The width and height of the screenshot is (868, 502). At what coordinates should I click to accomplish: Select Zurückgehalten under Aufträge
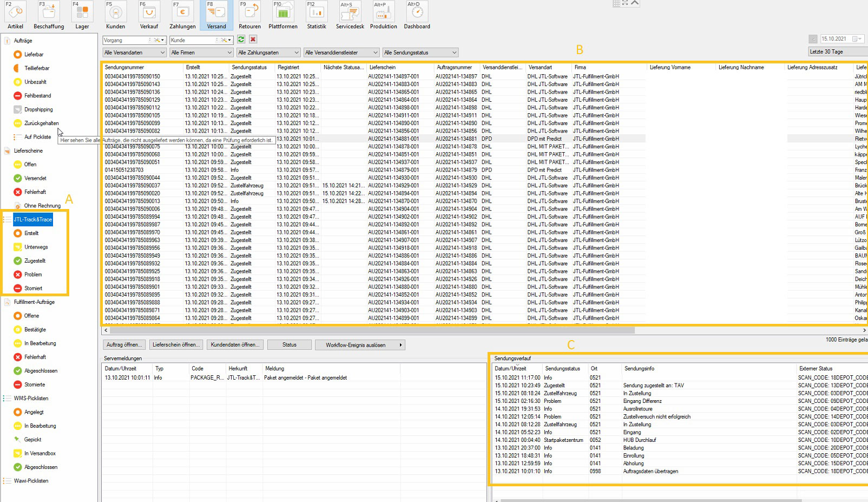click(41, 123)
